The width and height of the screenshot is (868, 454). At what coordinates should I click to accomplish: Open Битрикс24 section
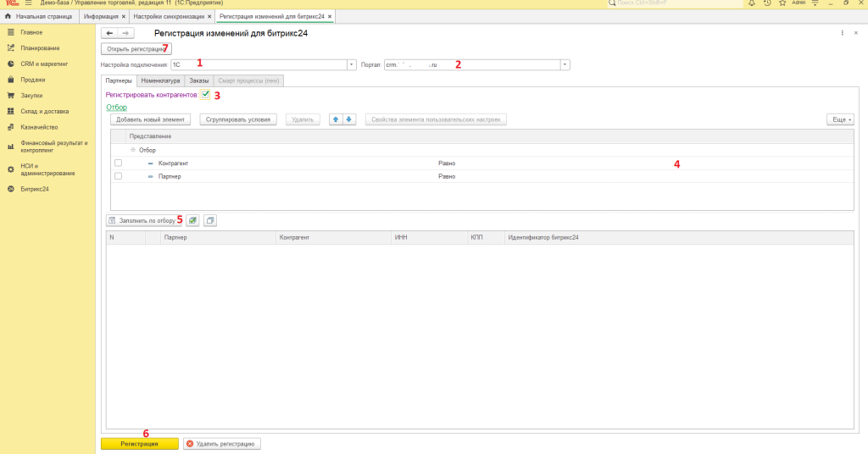[x=35, y=189]
